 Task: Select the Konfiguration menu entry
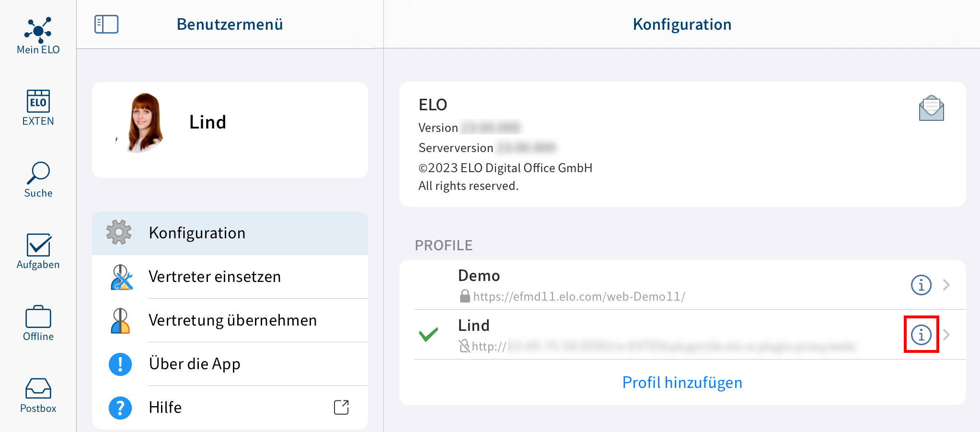tap(230, 233)
